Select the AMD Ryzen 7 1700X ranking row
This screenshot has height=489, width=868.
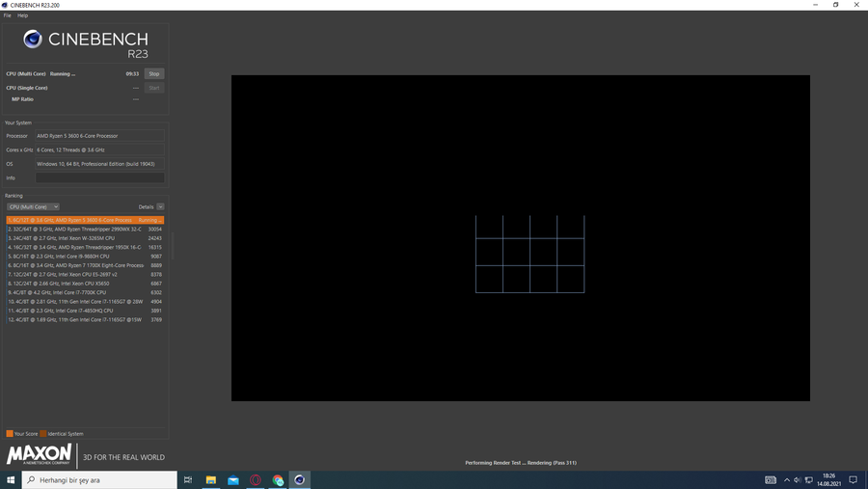(85, 265)
